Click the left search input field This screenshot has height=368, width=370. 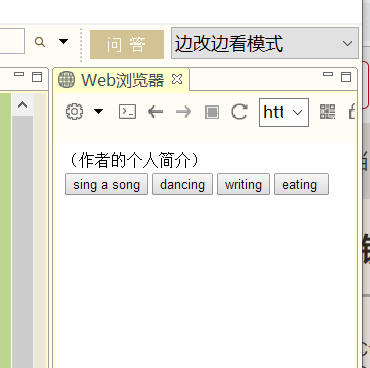pyautogui.click(x=12, y=41)
